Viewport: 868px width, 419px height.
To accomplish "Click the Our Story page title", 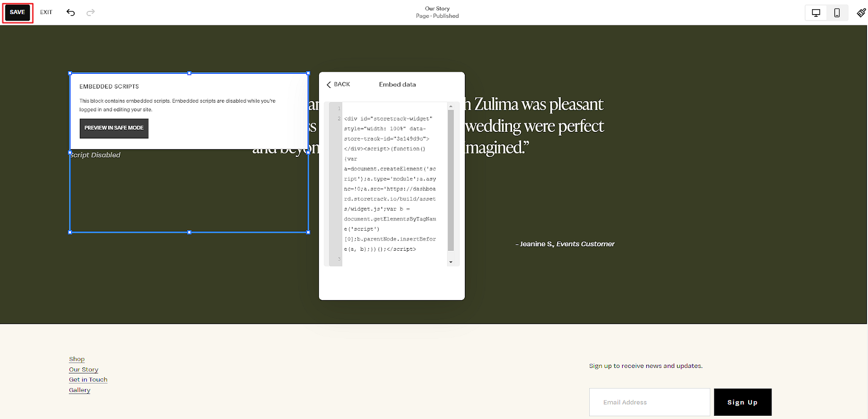I will click(437, 9).
